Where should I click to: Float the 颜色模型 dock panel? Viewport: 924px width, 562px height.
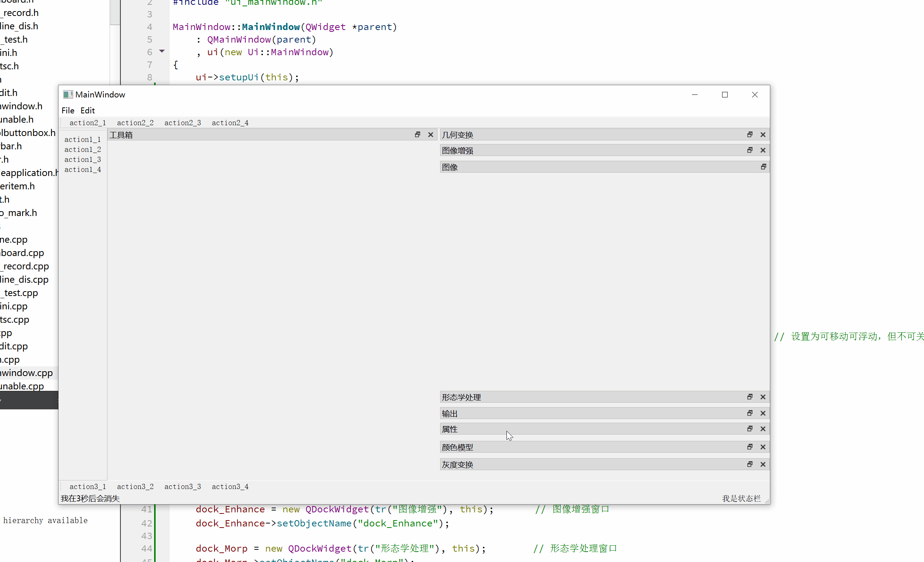749,447
